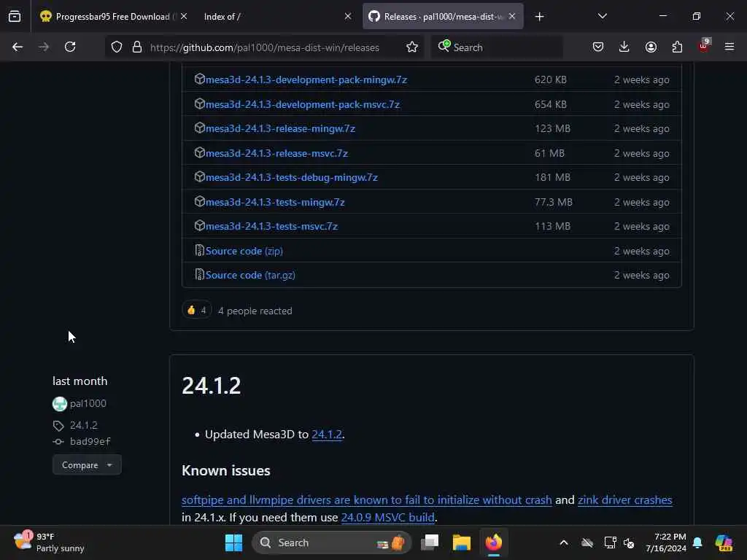Open the pal1000 author profile link
The image size is (747, 560).
click(88, 403)
